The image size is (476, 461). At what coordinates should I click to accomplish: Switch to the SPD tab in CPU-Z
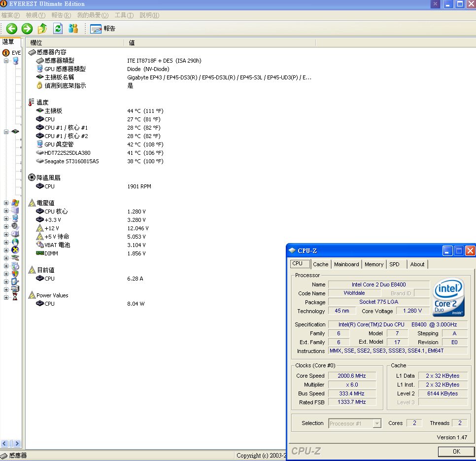pyautogui.click(x=395, y=264)
